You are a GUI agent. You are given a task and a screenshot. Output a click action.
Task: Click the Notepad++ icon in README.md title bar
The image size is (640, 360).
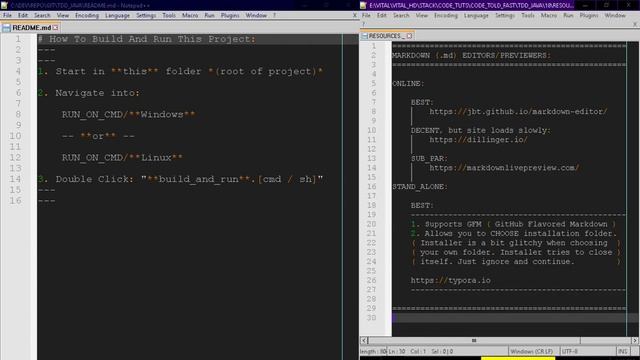click(x=4, y=5)
